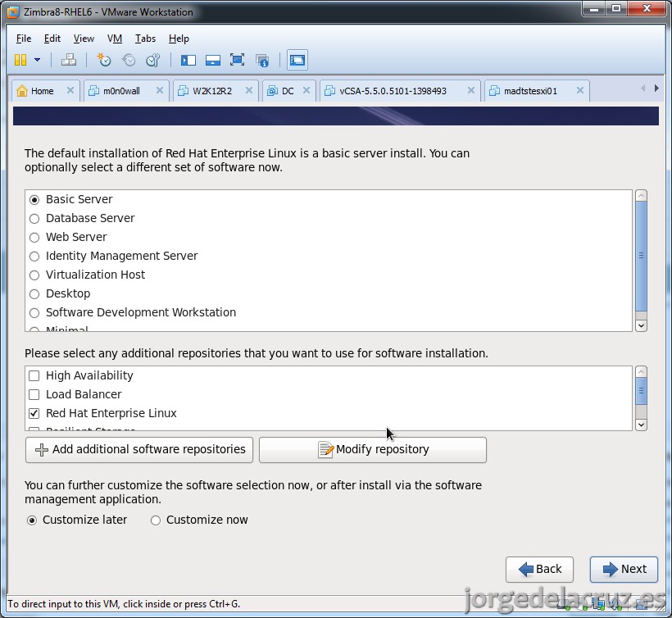Click the Send Ctrl+Alt+Del toolbar icon

pyautogui.click(x=69, y=60)
